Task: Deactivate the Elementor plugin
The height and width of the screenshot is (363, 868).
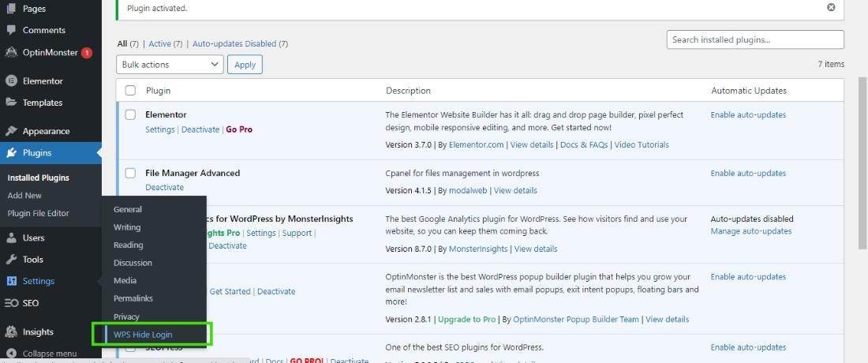Action: (200, 129)
